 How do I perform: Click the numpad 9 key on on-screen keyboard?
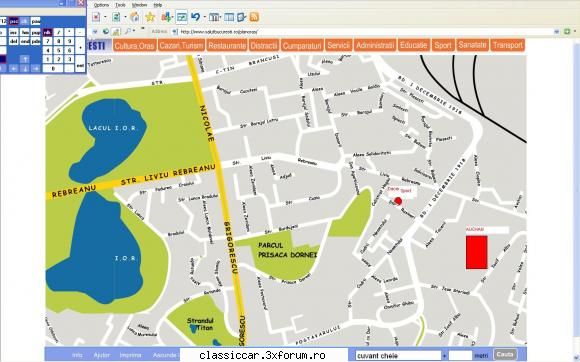coord(69,41)
